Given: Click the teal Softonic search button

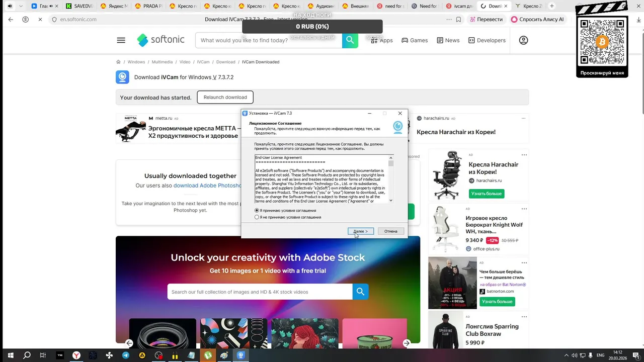Looking at the screenshot, I should [350, 40].
